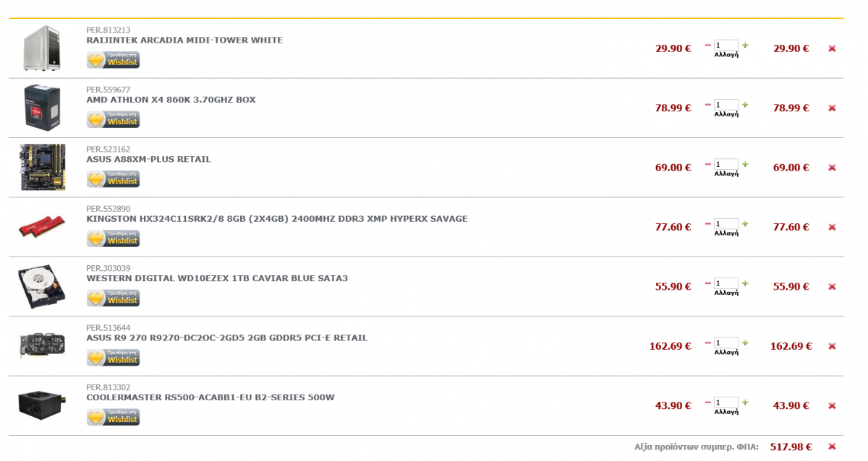Add AMD Athlon X4 860K to Wishlist
This screenshot has width=868, height=461.
[113, 119]
